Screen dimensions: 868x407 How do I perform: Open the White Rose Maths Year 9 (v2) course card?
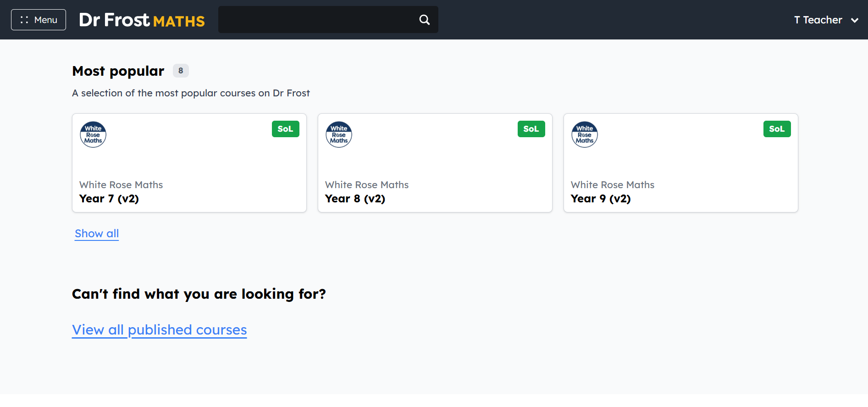[681, 163]
